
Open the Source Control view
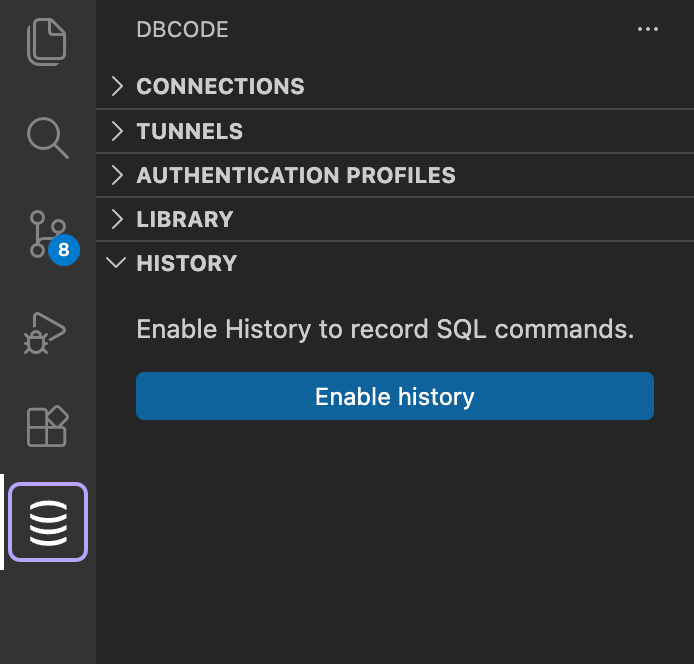tap(48, 235)
